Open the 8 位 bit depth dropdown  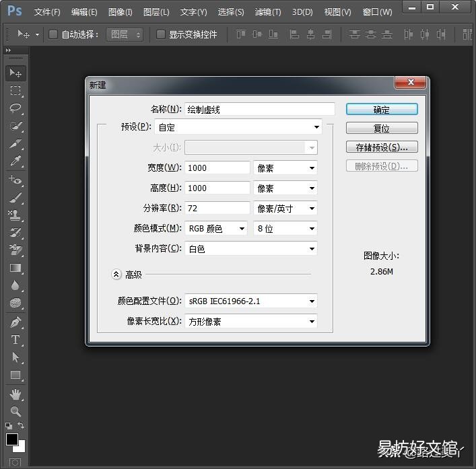tap(285, 228)
